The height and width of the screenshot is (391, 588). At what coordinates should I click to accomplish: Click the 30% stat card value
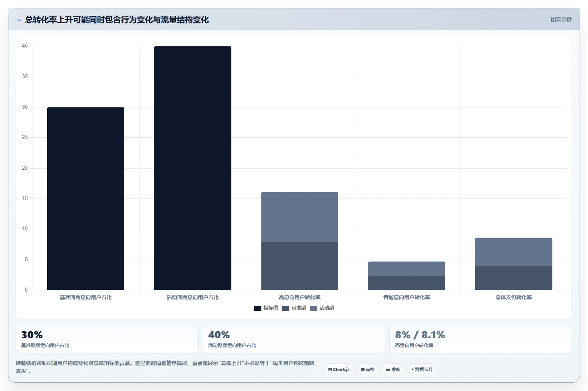(32, 335)
